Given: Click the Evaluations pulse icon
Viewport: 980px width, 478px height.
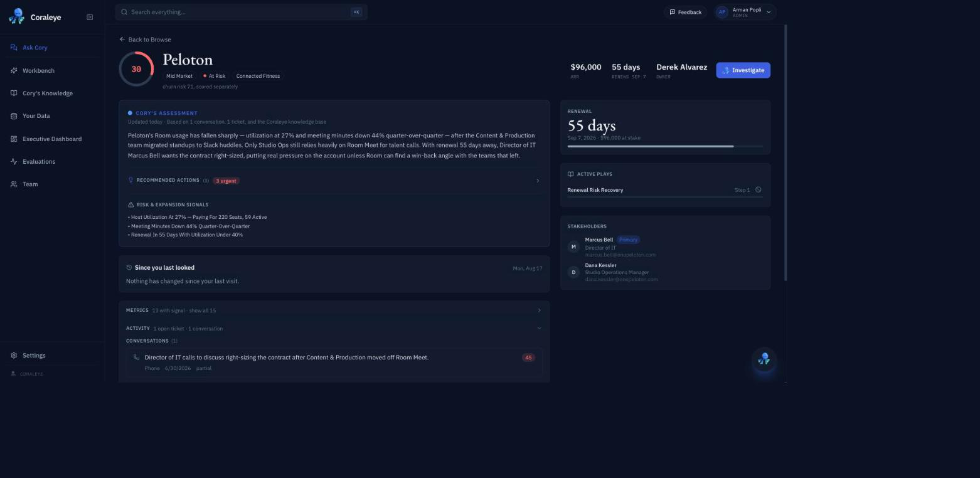Looking at the screenshot, I should point(14,162).
